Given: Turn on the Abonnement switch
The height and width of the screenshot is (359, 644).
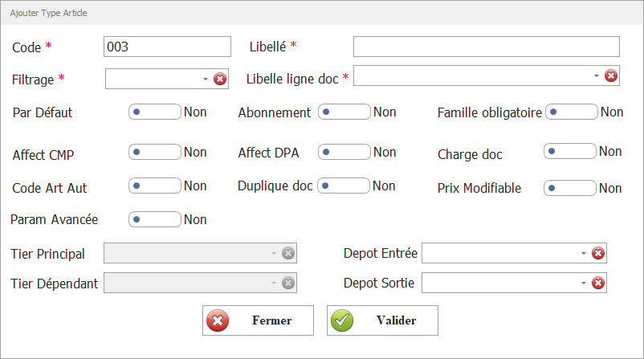Looking at the screenshot, I should coord(344,112).
